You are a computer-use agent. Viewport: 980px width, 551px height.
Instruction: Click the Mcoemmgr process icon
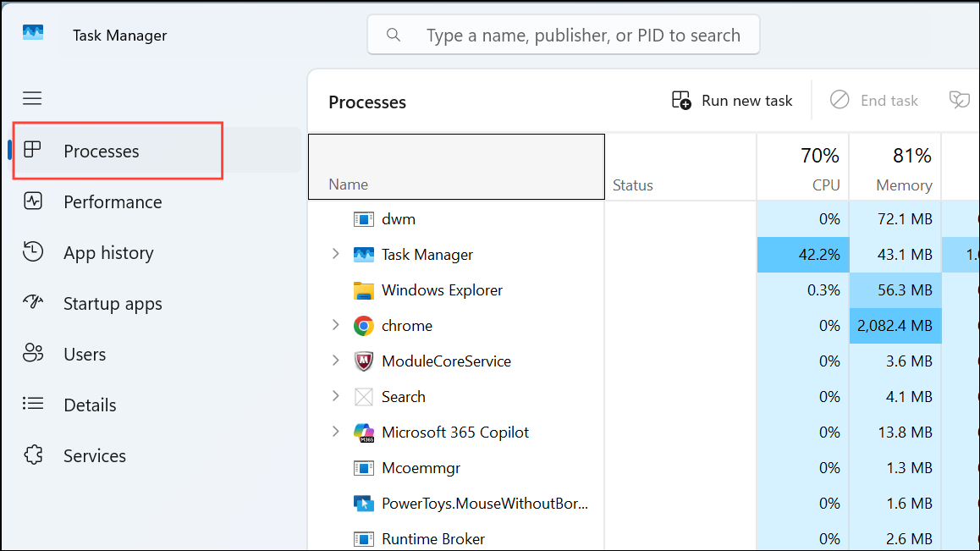(364, 468)
